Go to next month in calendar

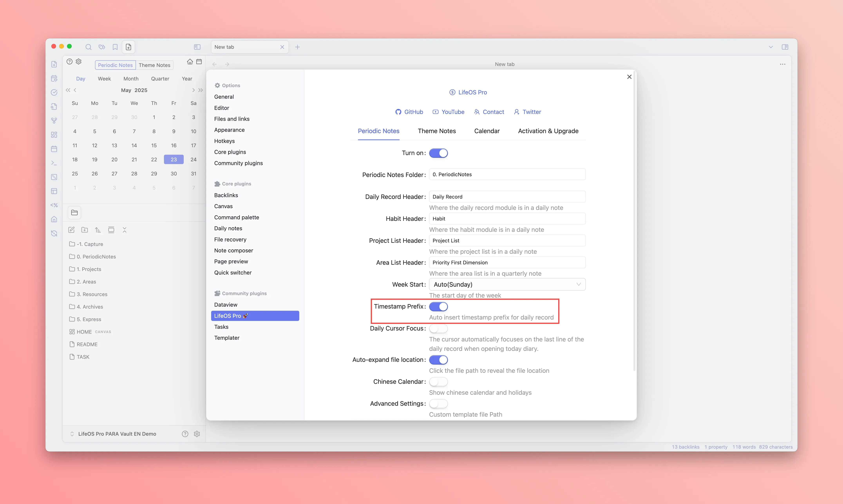coord(193,90)
